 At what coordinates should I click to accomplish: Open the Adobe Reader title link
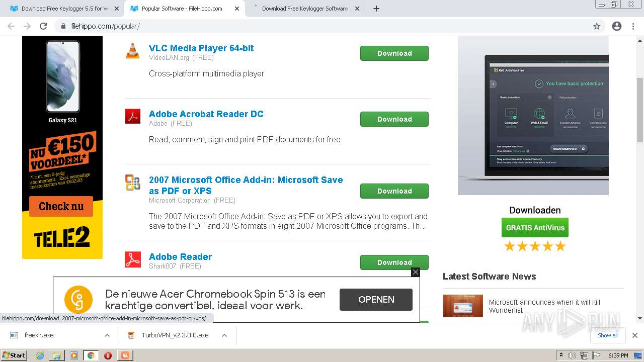[180, 257]
